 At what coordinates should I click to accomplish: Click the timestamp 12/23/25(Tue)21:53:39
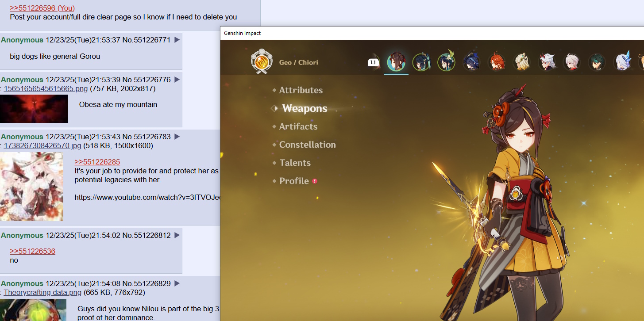(83, 80)
